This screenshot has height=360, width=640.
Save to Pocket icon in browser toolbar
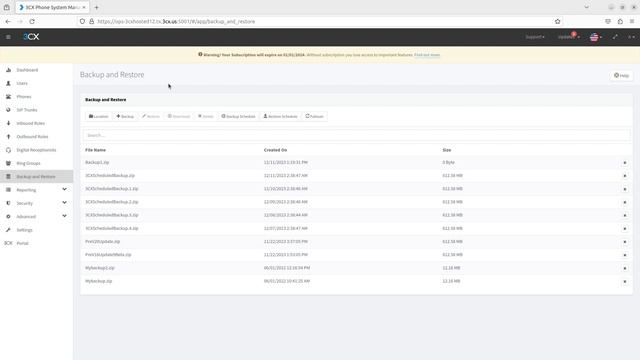click(x=608, y=21)
